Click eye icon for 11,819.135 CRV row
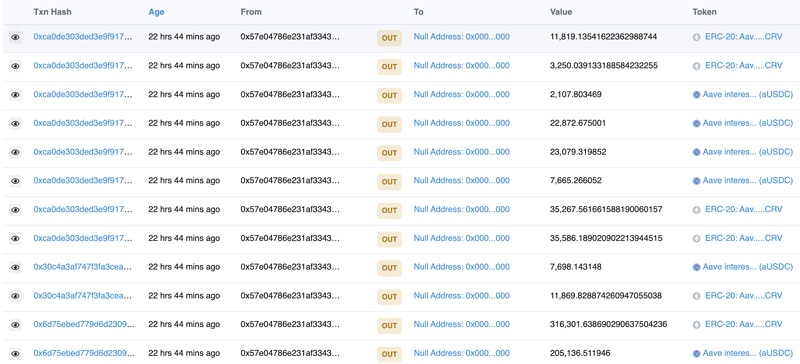The height and width of the screenshot is (364, 800). click(15, 37)
